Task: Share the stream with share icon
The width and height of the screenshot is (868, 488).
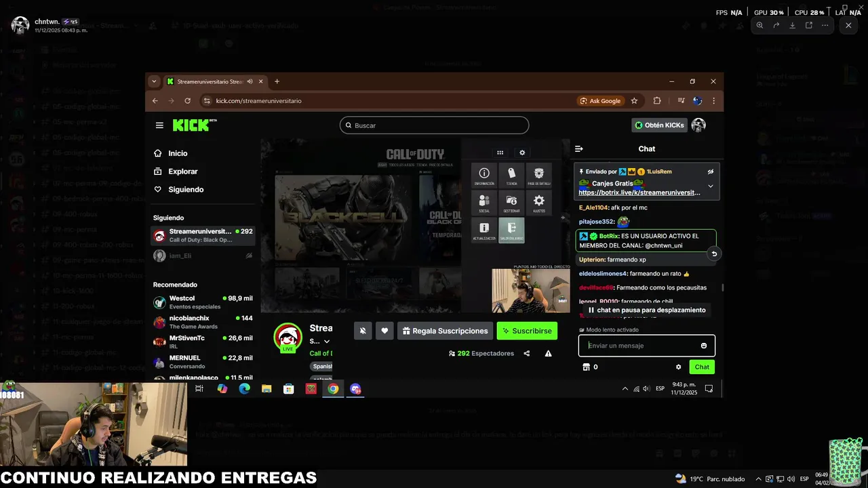Action: (527, 353)
